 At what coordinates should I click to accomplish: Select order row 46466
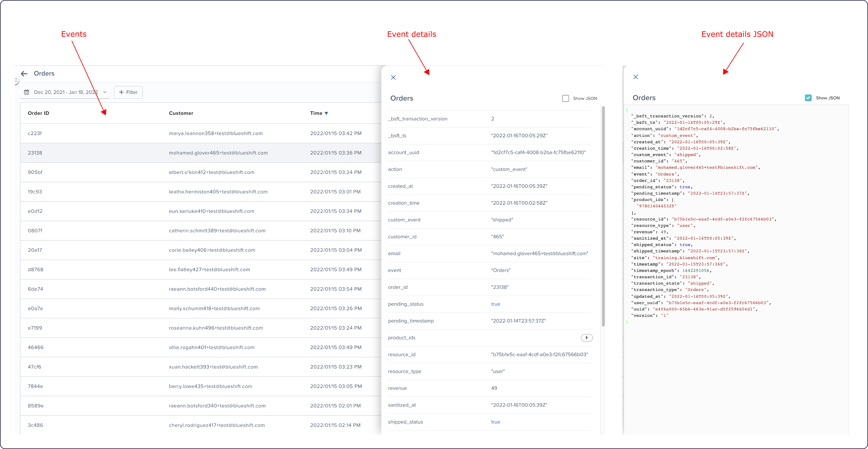pos(200,347)
